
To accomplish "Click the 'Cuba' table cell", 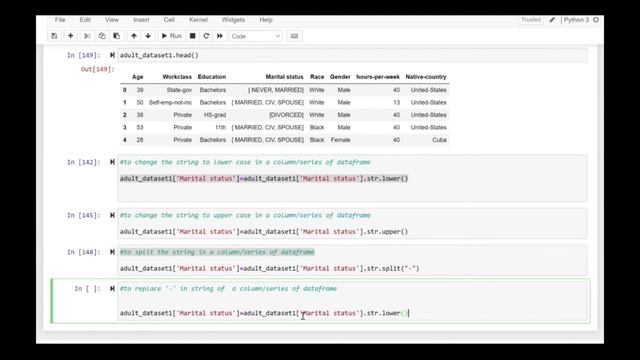I will coord(439,140).
